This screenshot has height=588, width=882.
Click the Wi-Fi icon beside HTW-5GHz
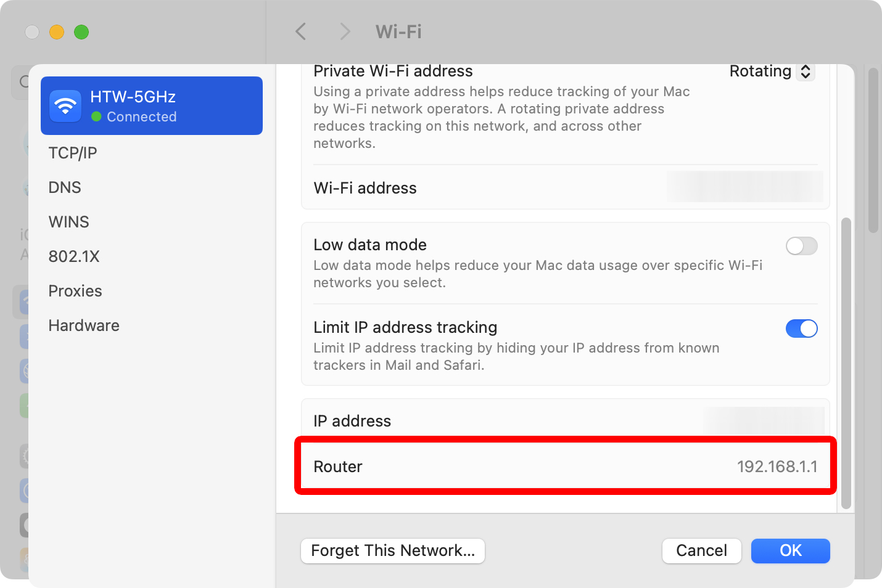click(x=65, y=106)
